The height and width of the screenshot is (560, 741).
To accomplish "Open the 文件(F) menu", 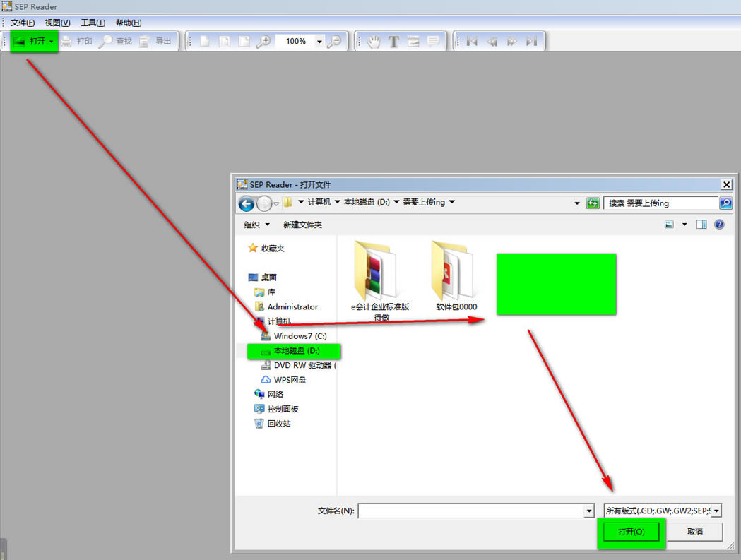I will [x=23, y=23].
